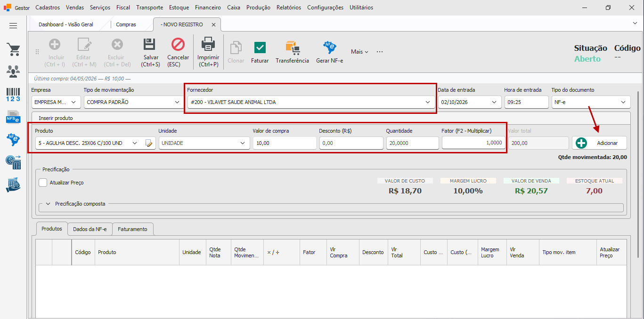Open the NFS-e sidebar icon

(x=13, y=117)
